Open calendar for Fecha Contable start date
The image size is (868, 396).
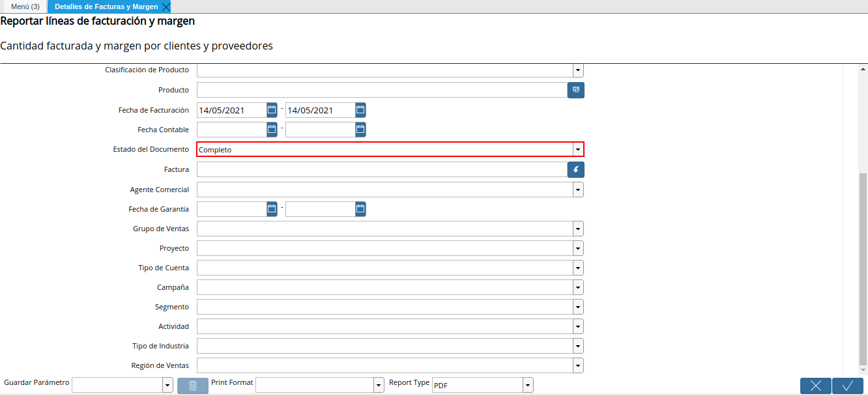[272, 130]
